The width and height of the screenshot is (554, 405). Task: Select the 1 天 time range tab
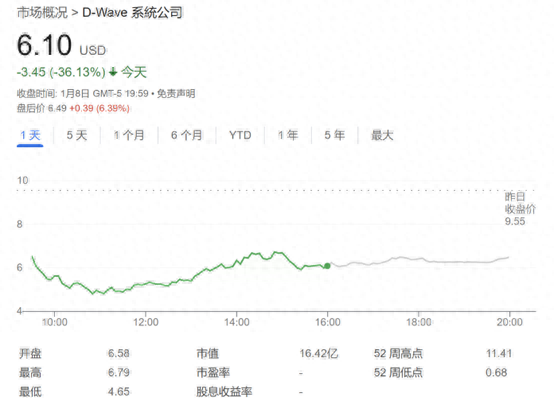pyautogui.click(x=30, y=135)
